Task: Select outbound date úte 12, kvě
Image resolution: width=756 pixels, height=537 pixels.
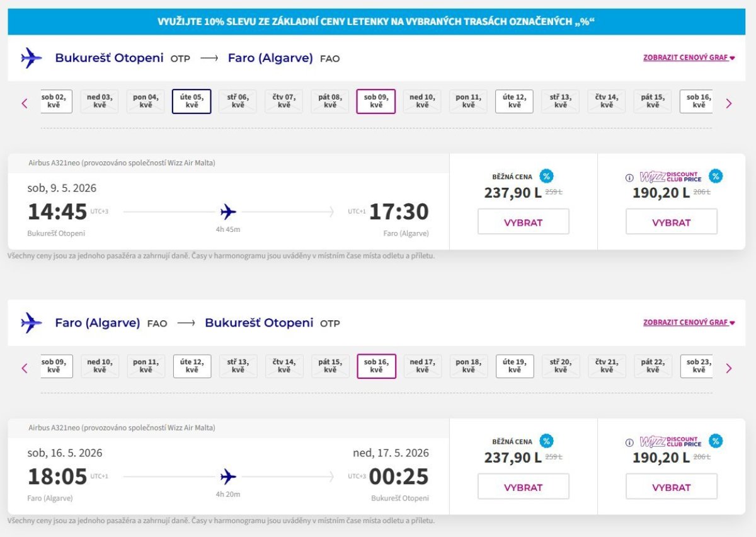Action: tap(514, 101)
